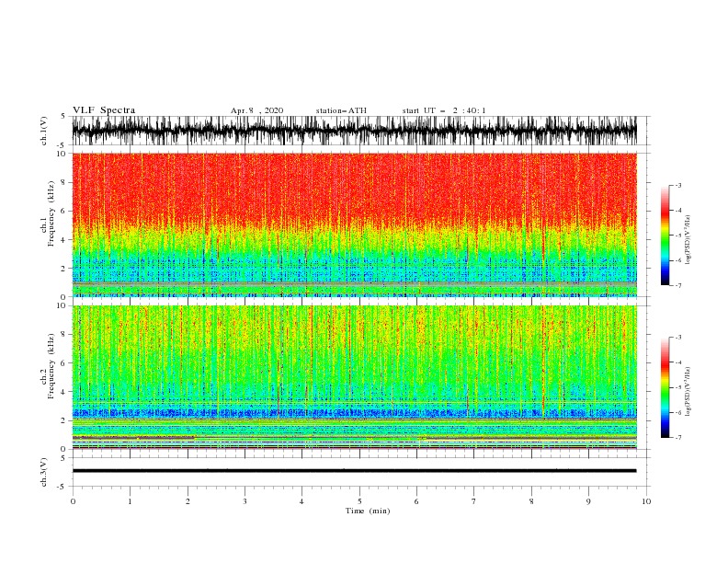
Task: Select the 'start UT = 2 :40: 1' text
Action: click(x=444, y=110)
